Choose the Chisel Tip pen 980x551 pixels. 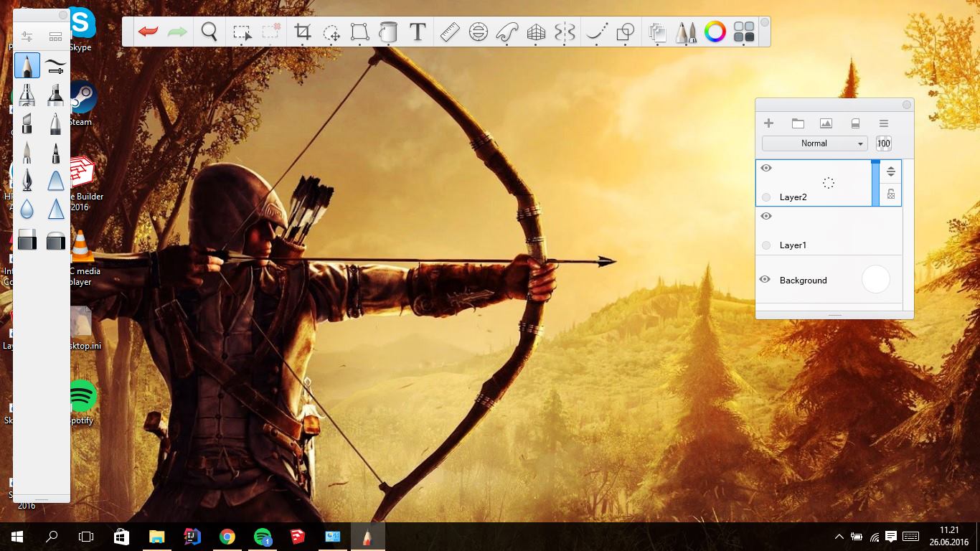tap(27, 123)
